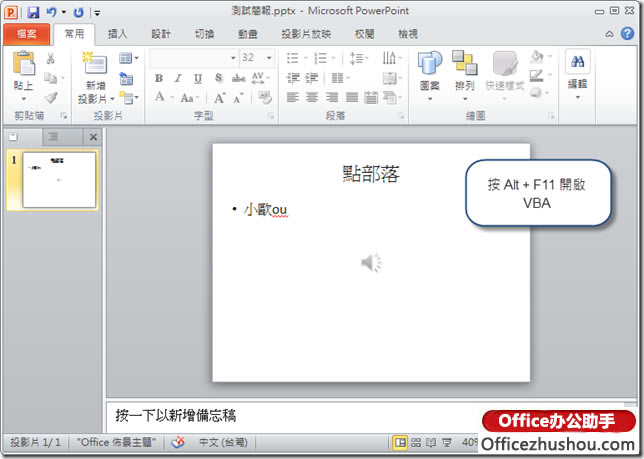Click the Columns icon

coord(340,78)
